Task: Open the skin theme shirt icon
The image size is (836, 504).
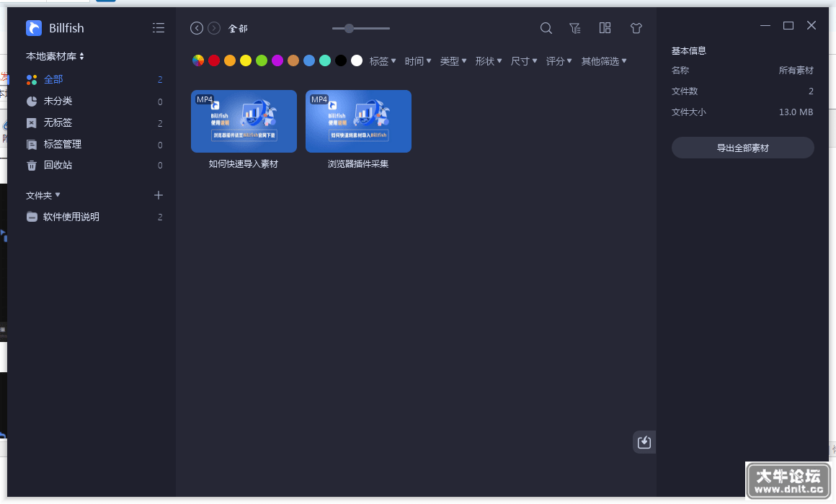Action: [636, 28]
